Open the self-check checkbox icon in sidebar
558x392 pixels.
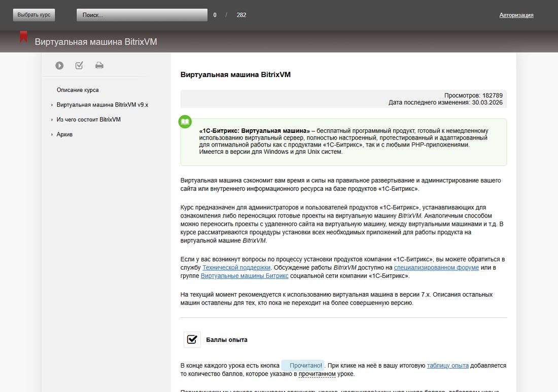[x=79, y=65]
